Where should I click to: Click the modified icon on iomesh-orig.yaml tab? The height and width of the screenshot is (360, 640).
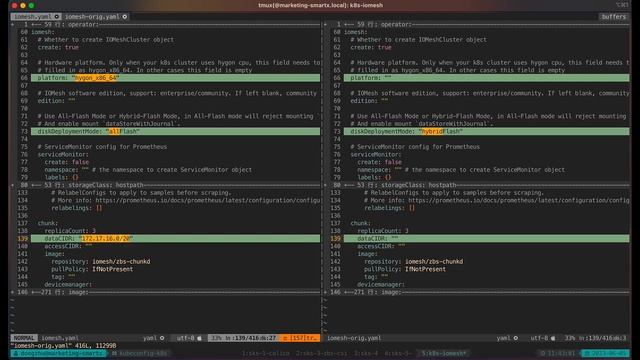coord(125,17)
